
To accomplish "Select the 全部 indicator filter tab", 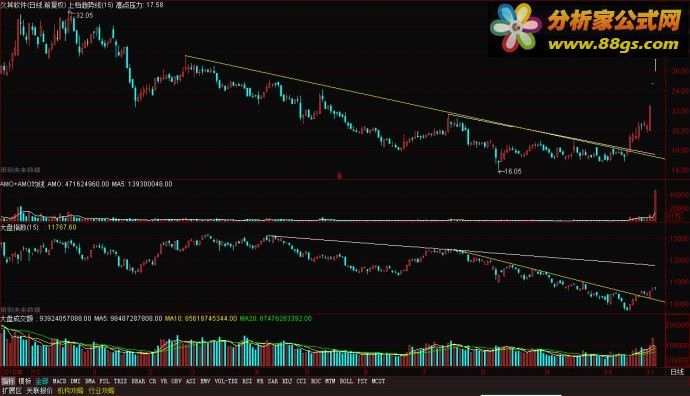I will click(x=42, y=381).
